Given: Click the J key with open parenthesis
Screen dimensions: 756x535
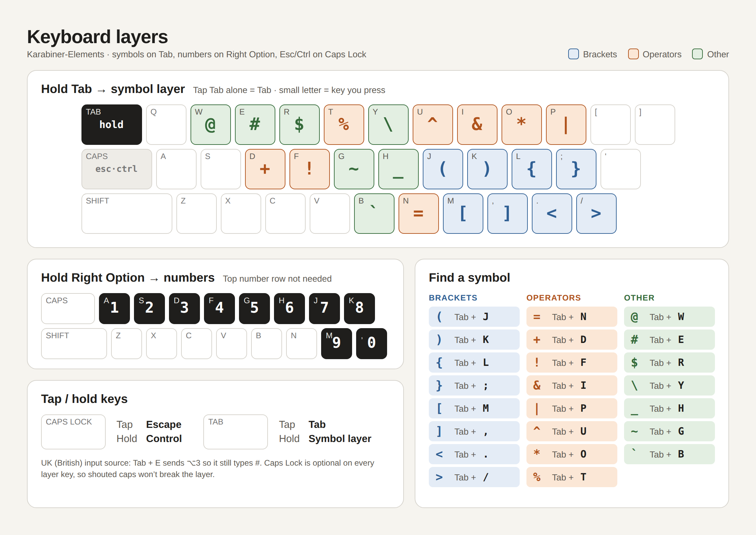Looking at the screenshot, I should click(x=443, y=169).
